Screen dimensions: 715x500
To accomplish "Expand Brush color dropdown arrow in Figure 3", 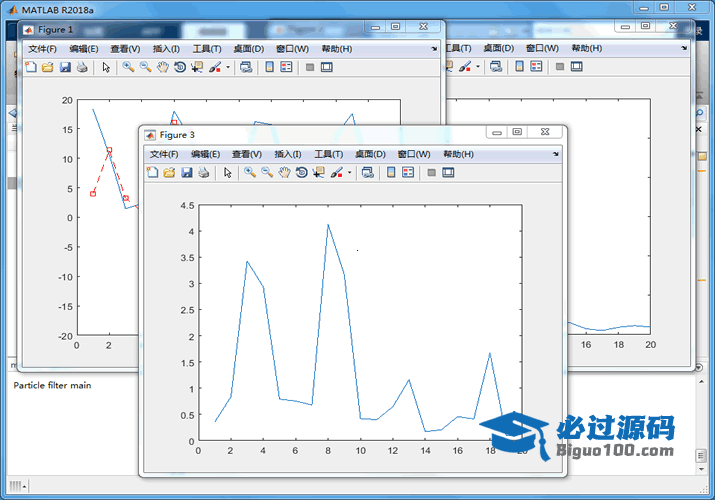I will (349, 174).
